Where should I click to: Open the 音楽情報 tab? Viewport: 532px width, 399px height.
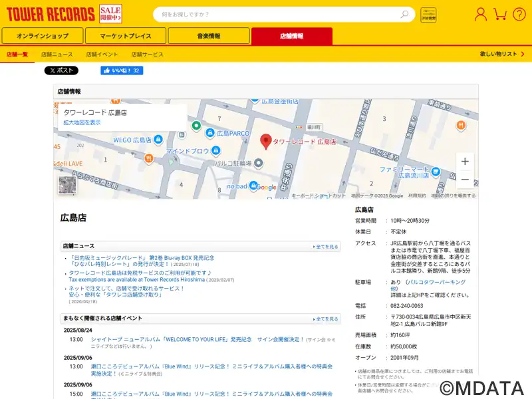click(209, 36)
